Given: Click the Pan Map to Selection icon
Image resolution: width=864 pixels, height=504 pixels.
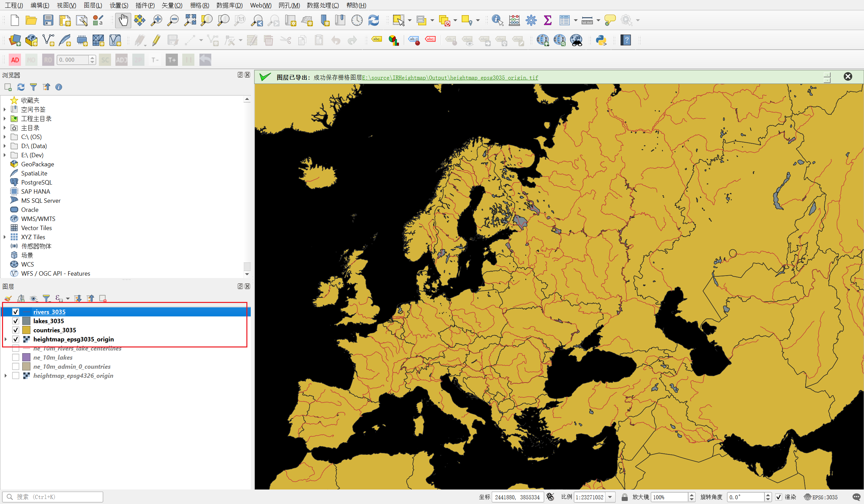Looking at the screenshot, I should pyautogui.click(x=139, y=20).
